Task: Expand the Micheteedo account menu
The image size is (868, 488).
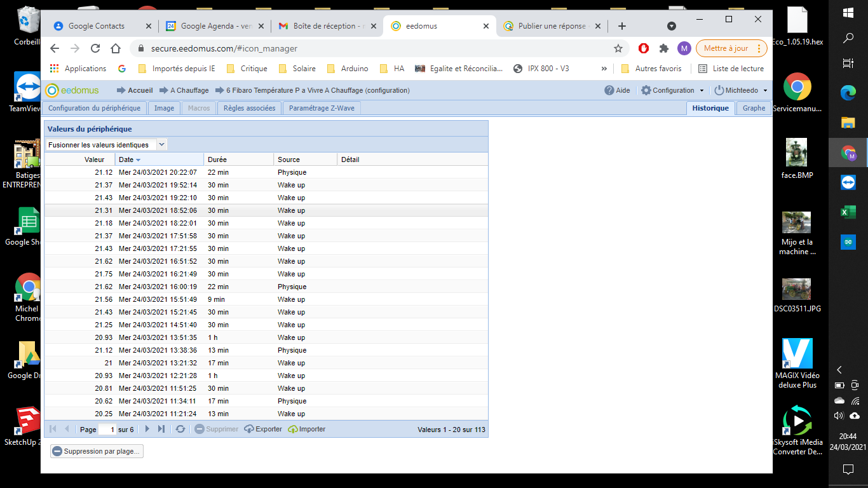Action: (741, 90)
